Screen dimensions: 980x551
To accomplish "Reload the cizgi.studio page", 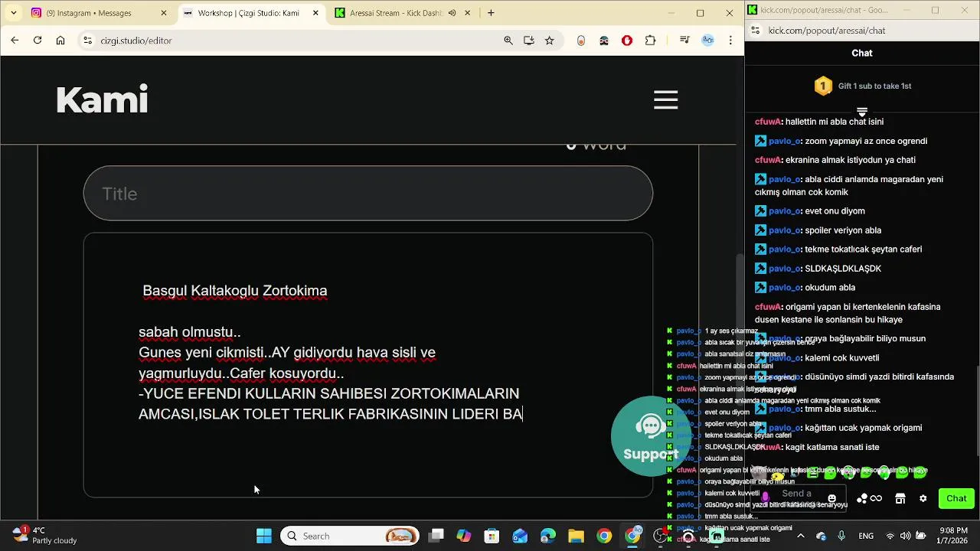I will pyautogui.click(x=38, y=41).
